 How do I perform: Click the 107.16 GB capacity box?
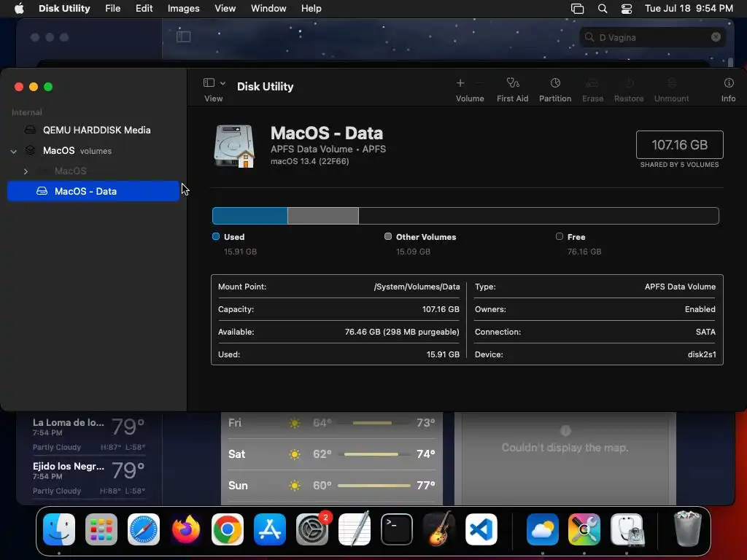(679, 145)
